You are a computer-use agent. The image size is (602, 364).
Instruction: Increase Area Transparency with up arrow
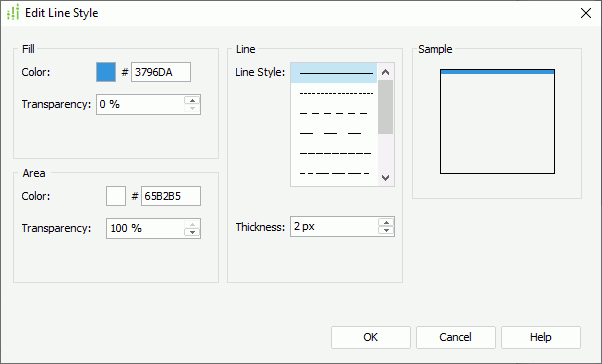click(x=192, y=224)
